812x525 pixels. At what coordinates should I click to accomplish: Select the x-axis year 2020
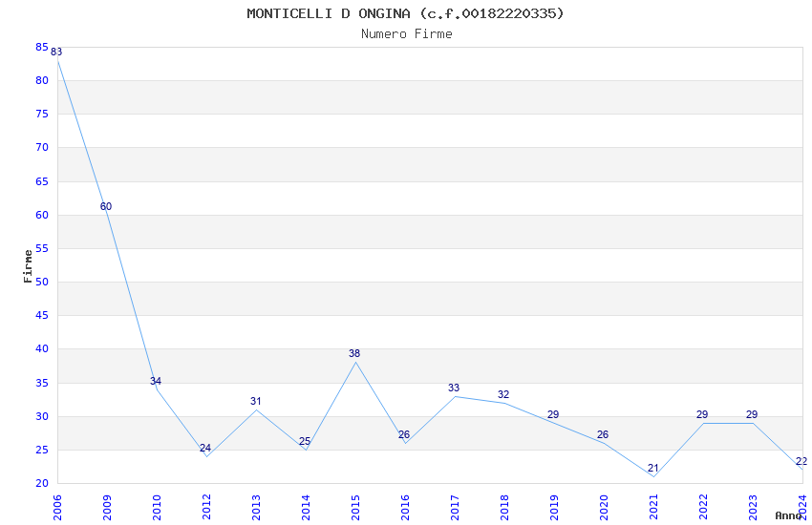[604, 508]
